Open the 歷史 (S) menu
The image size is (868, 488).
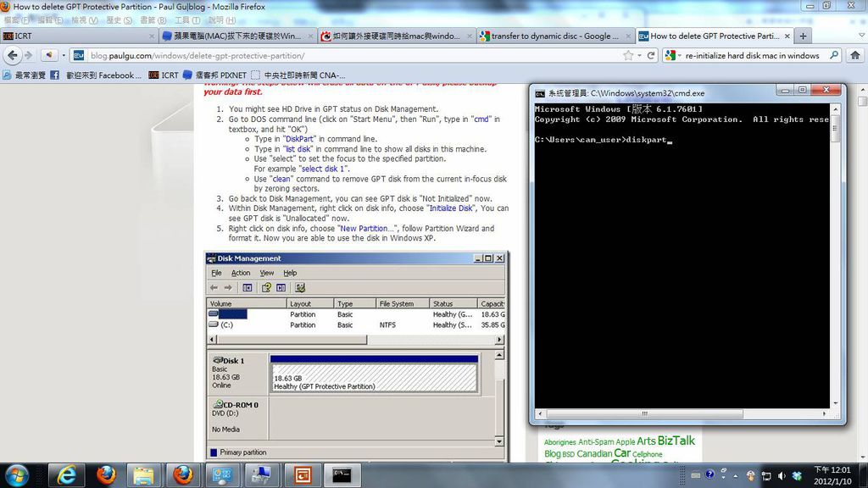point(119,20)
